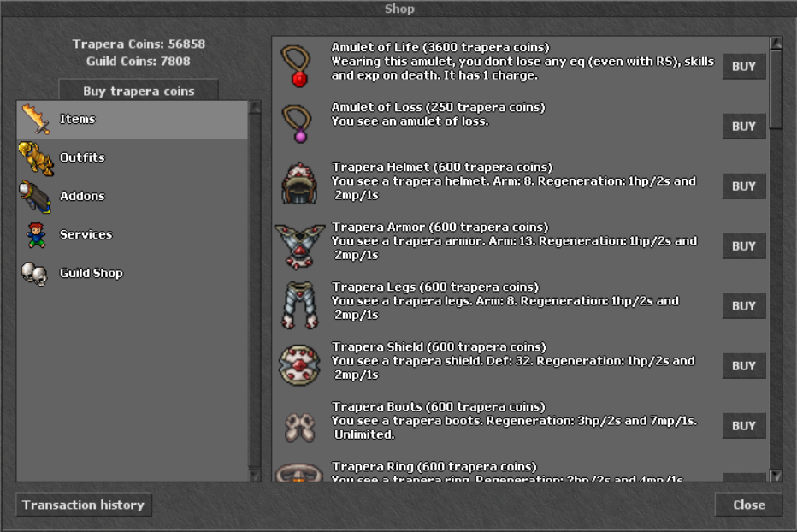The width and height of the screenshot is (797, 532).
Task: Select the Trapera Boots icon
Action: click(299, 427)
